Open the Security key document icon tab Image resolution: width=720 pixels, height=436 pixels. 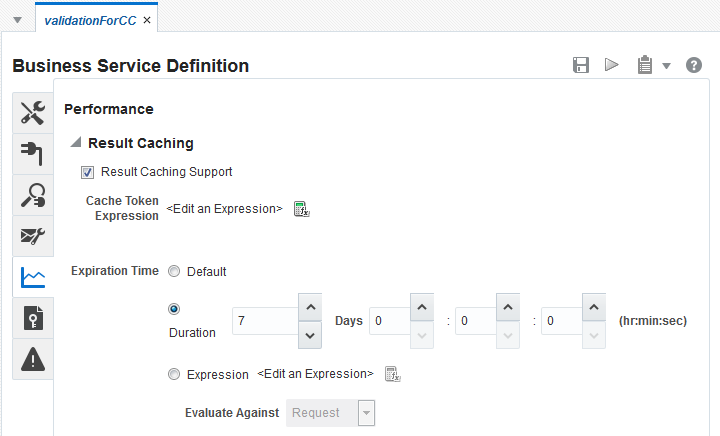point(33,319)
